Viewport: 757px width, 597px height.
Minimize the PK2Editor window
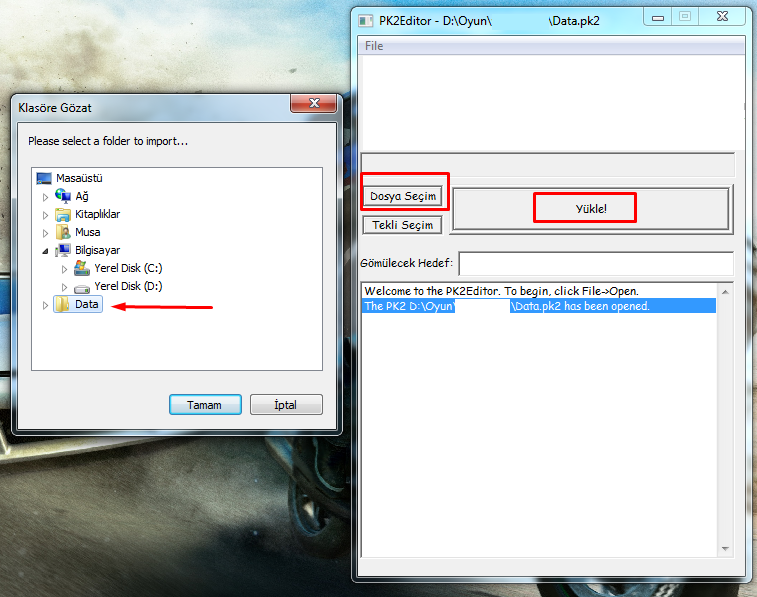658,17
